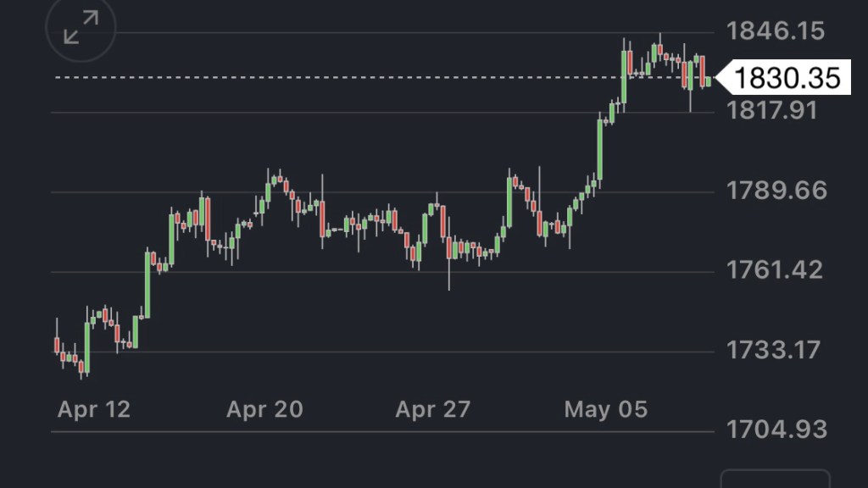
Task: Click the 1789.66 price level label
Action: [776, 191]
